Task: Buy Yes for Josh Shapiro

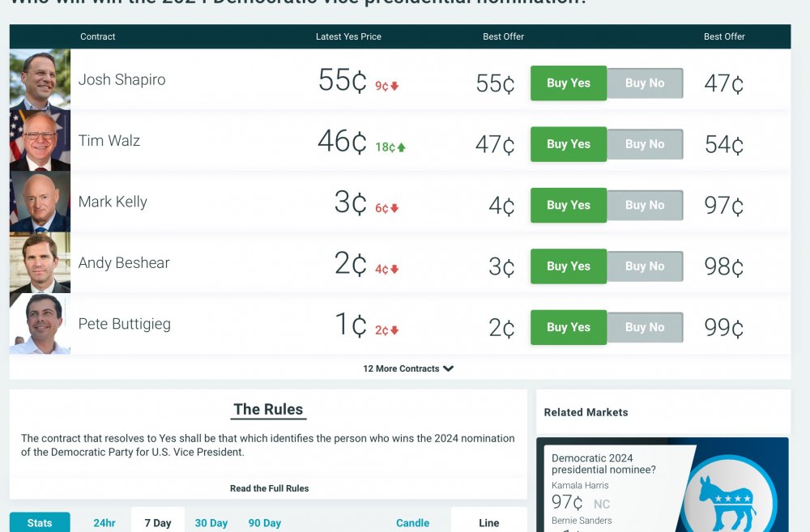Action: [568, 83]
